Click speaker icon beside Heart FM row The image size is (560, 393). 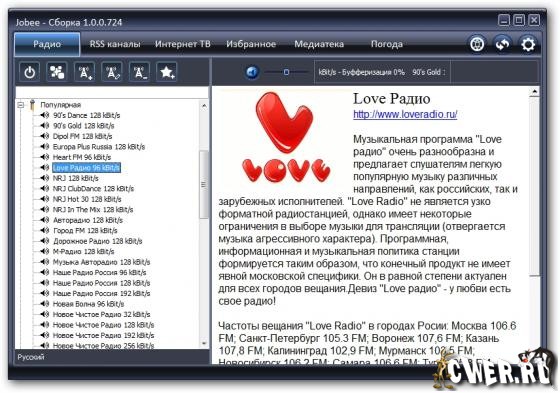[45, 157]
